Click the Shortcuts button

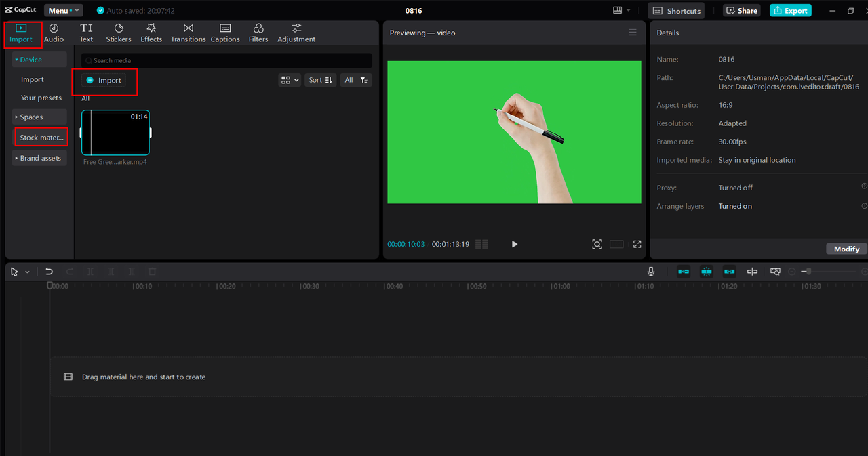pos(676,11)
